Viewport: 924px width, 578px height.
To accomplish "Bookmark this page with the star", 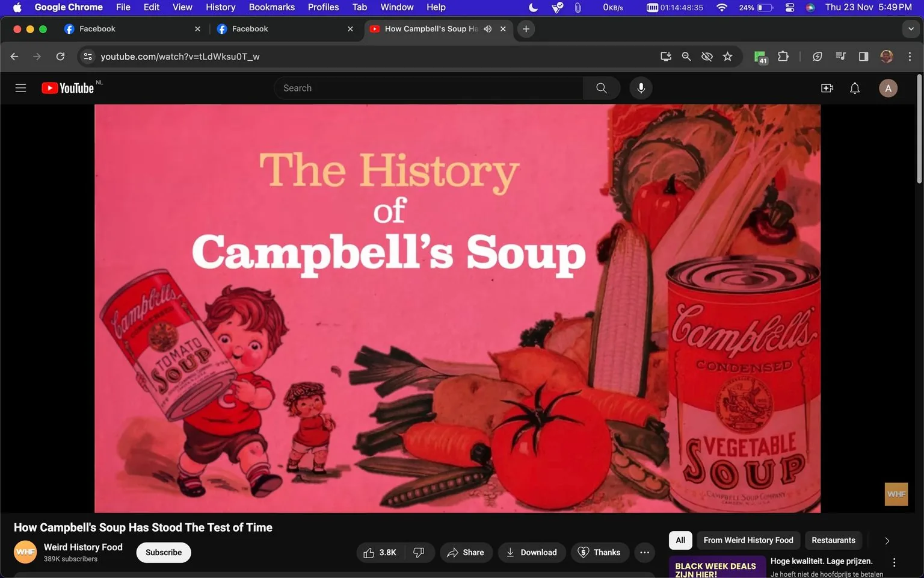I will point(727,56).
